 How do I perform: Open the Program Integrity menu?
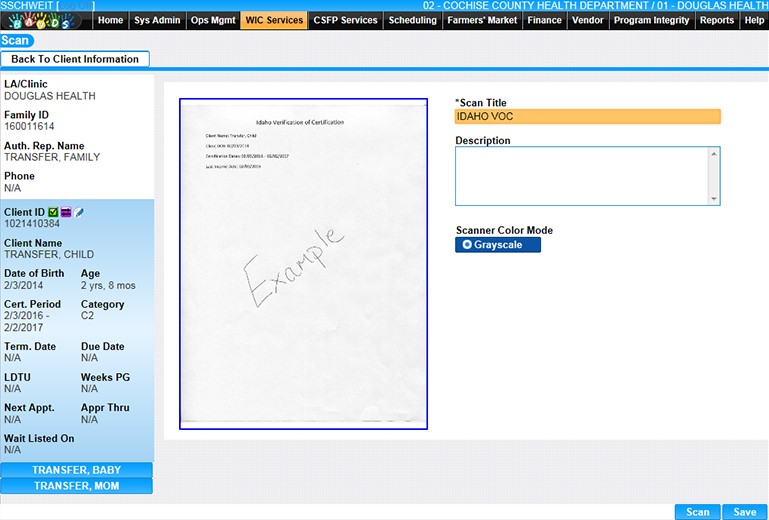651,20
